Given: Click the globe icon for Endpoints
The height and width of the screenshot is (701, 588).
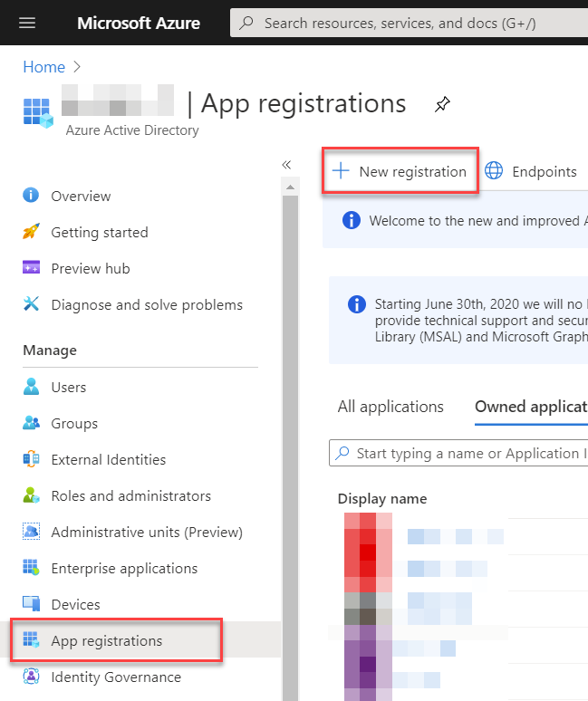Looking at the screenshot, I should click(x=494, y=171).
